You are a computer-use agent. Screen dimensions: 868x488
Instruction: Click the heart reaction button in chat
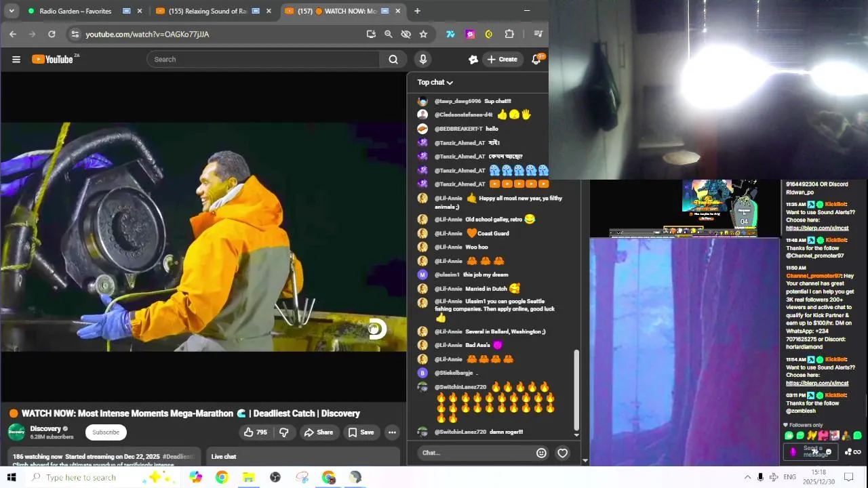point(562,453)
